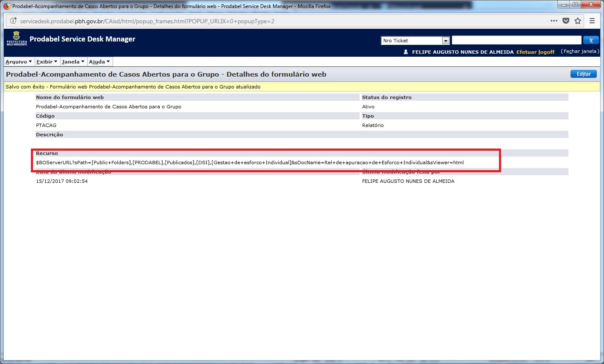Screen dimensions: 604x364
Task: Maximize the Firefox window
Action: click(575, 4)
